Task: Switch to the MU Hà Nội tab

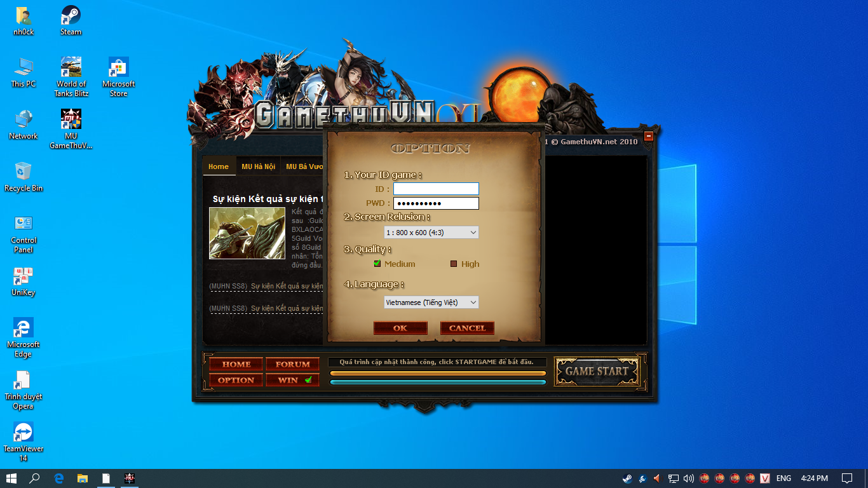Action: coord(258,166)
